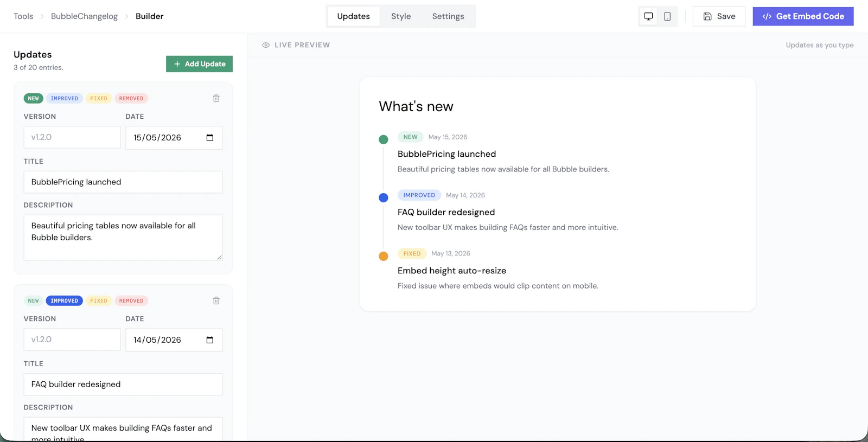Click description textarea resize handle
This screenshot has height=442, width=868.
pos(219,257)
